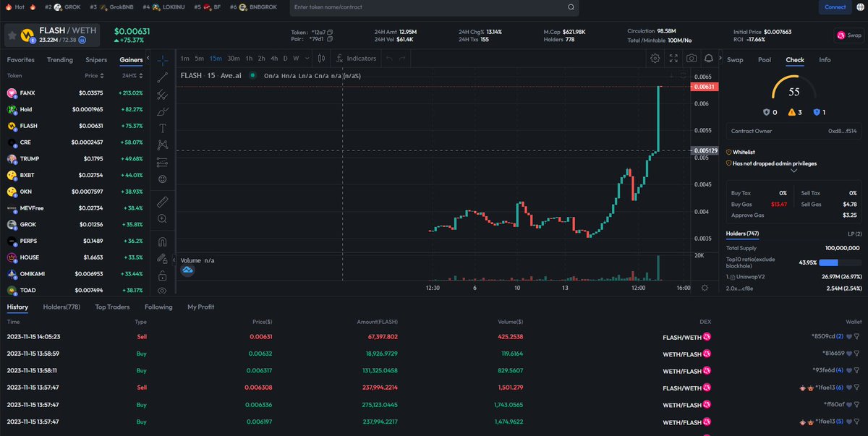The width and height of the screenshot is (868, 436).
Task: Open the TRUMP token row
Action: pyautogui.click(x=75, y=158)
